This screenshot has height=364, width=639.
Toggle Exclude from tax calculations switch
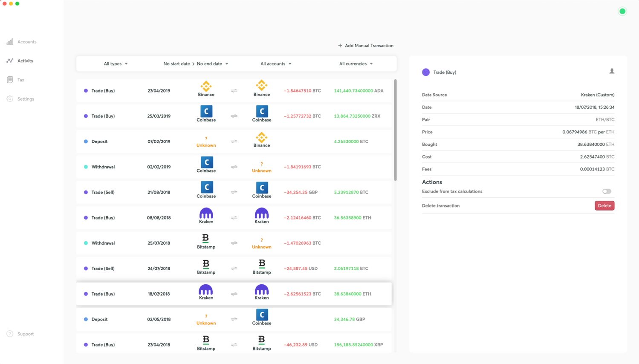[606, 191]
